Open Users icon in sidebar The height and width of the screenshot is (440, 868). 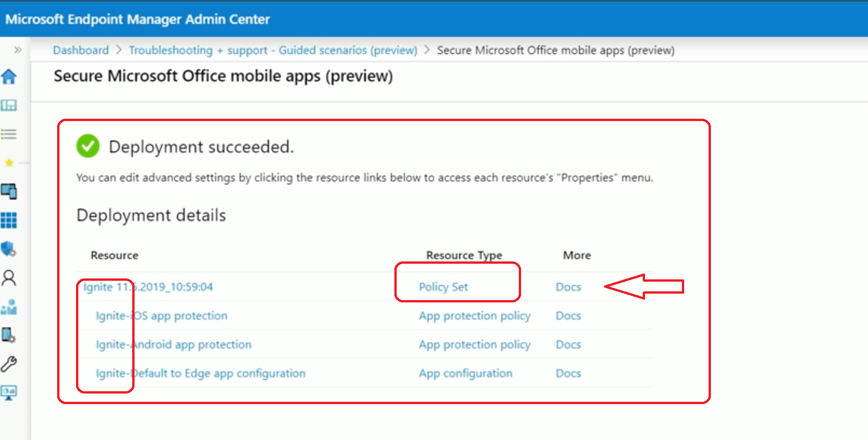(9, 278)
